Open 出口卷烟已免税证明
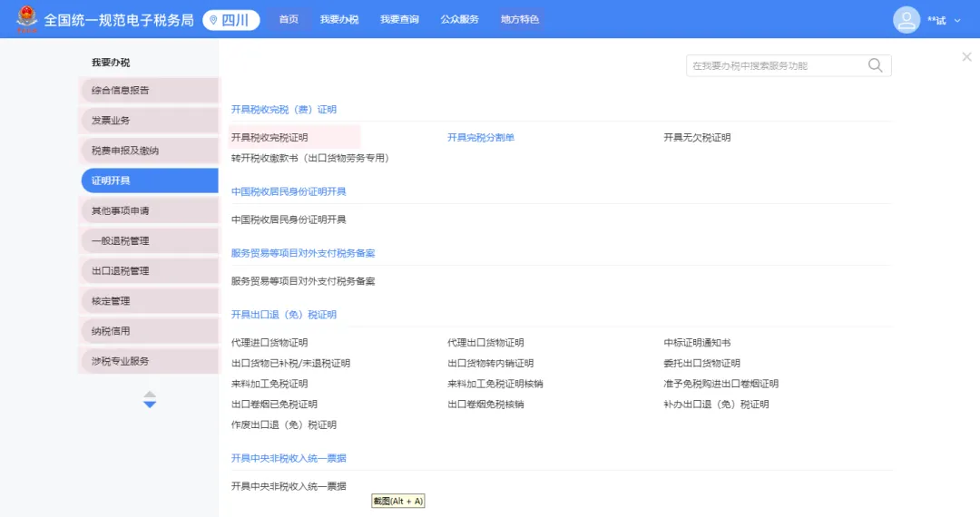This screenshot has width=980, height=517. click(x=274, y=404)
